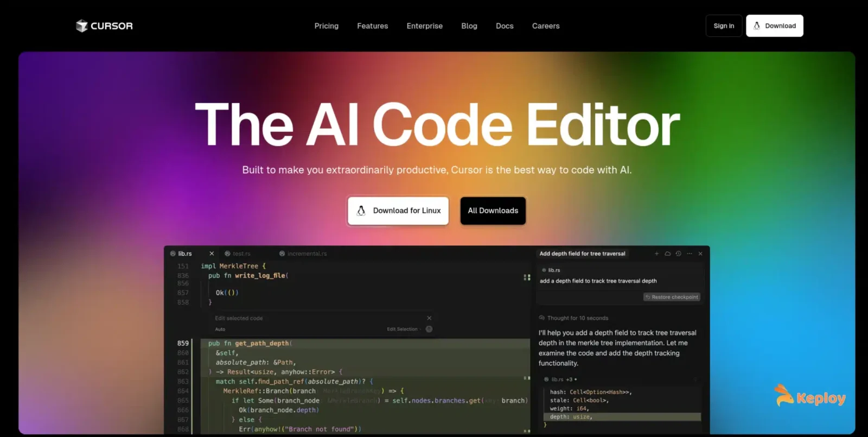Go to the Careers page

[546, 26]
